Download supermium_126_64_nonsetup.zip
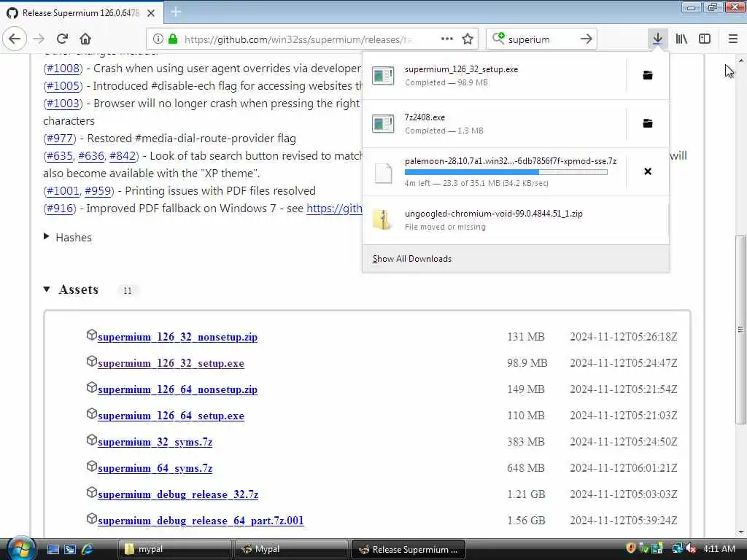 [x=177, y=389]
